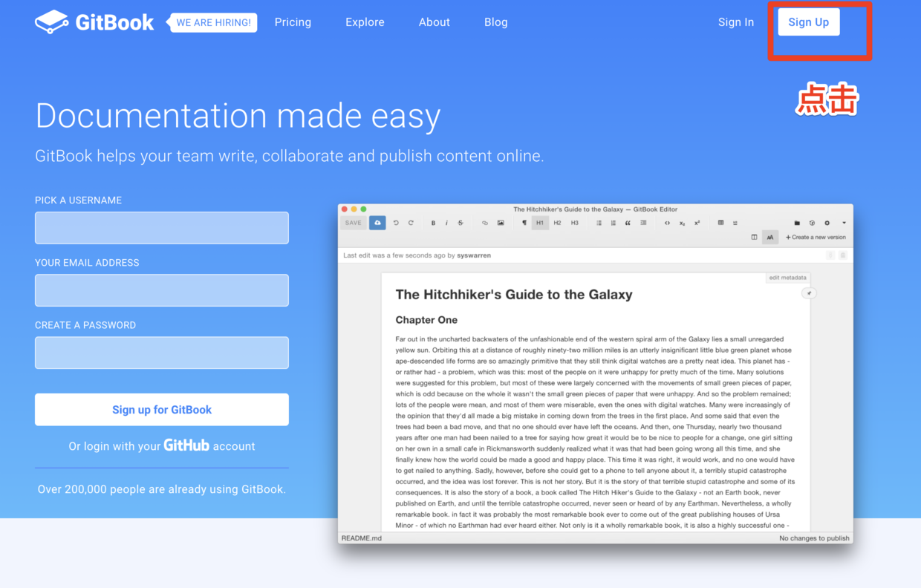Toggle bold formatting in the editor
The image size is (921, 588).
[x=433, y=223]
